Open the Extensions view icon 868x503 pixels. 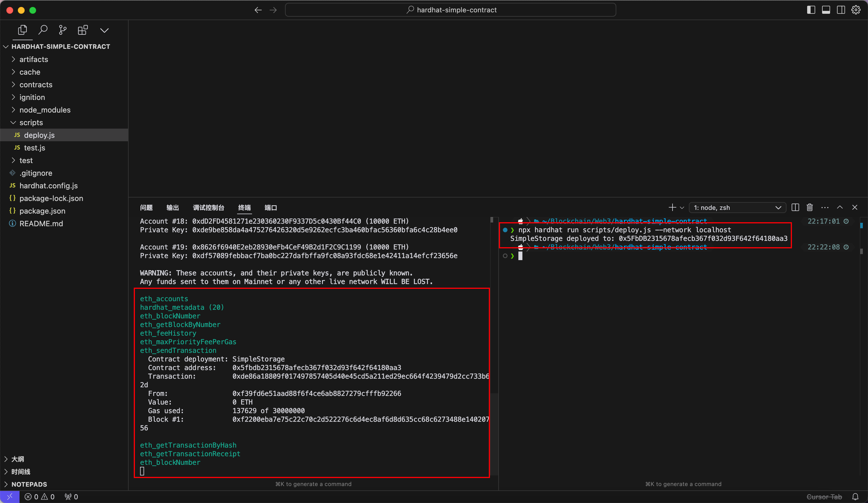[83, 30]
